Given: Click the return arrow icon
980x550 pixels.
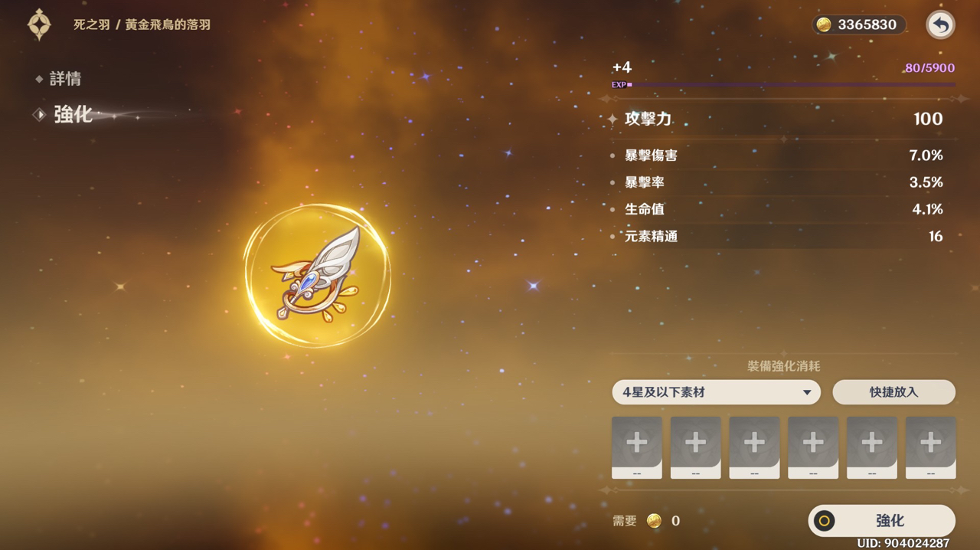Looking at the screenshot, I should [940, 25].
